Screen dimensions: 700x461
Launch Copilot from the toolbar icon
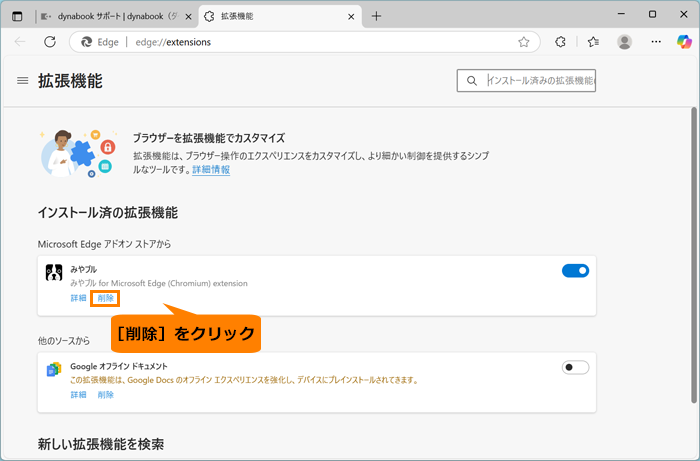tap(684, 42)
